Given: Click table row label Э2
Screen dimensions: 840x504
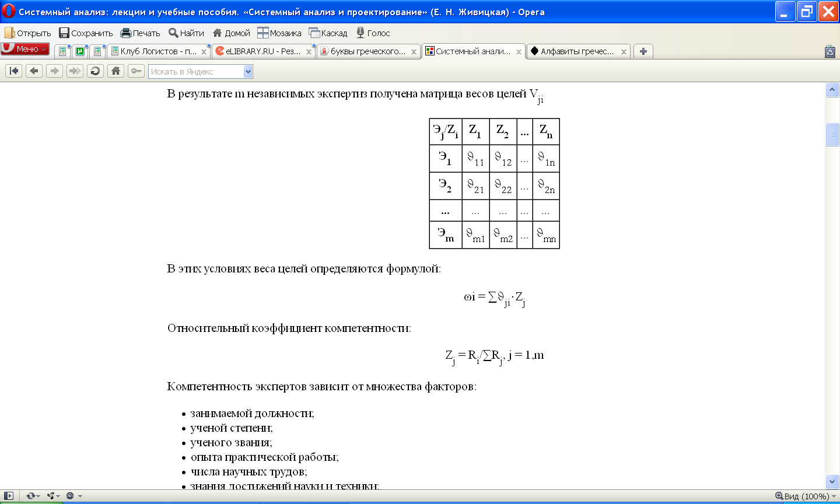Looking at the screenshot, I should point(446,185).
